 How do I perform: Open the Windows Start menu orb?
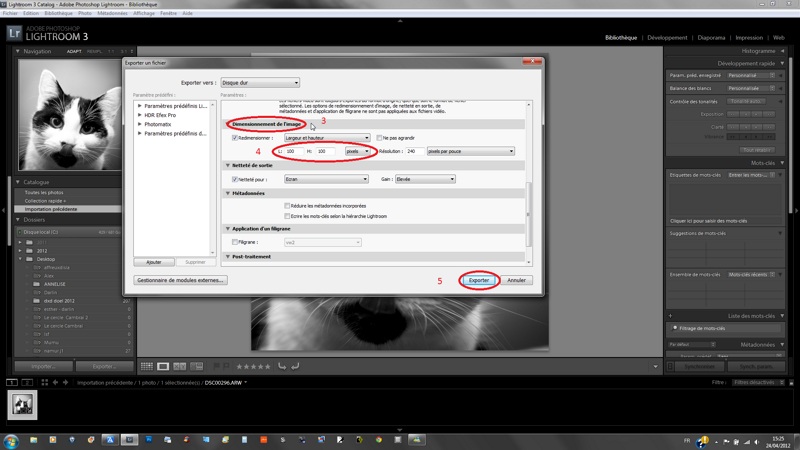pyautogui.click(x=11, y=441)
